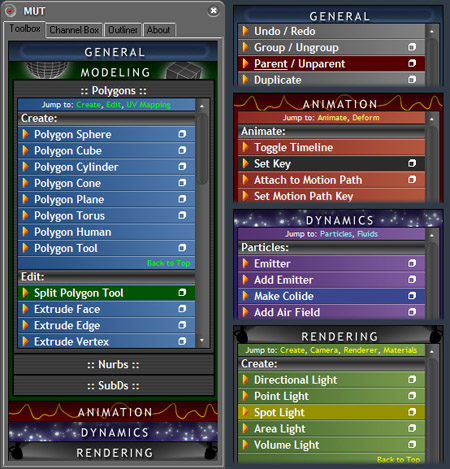Switch to the Channel Box tab
The height and width of the screenshot is (469, 450).
[74, 30]
